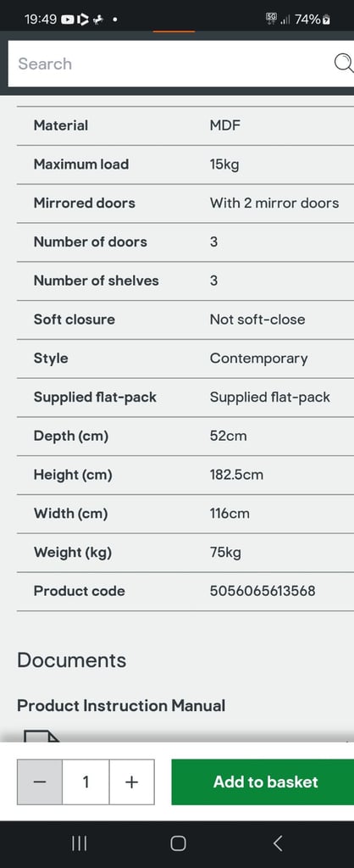Tap the search magnifier icon
The height and width of the screenshot is (868, 354).
click(344, 64)
